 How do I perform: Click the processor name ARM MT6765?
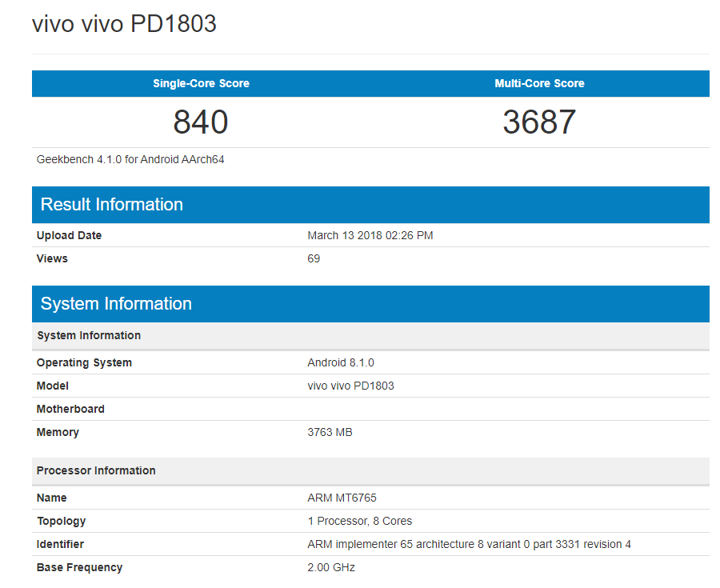[341, 498]
